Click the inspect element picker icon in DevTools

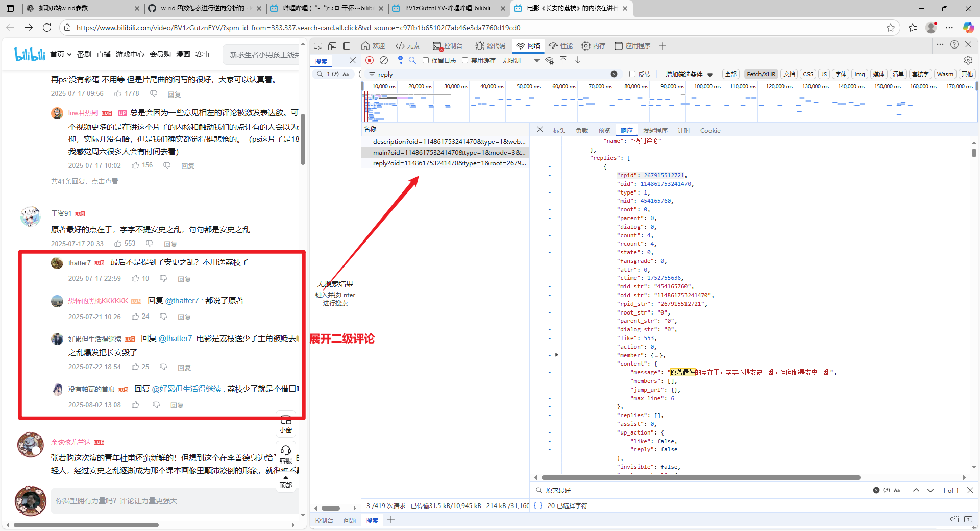point(318,46)
